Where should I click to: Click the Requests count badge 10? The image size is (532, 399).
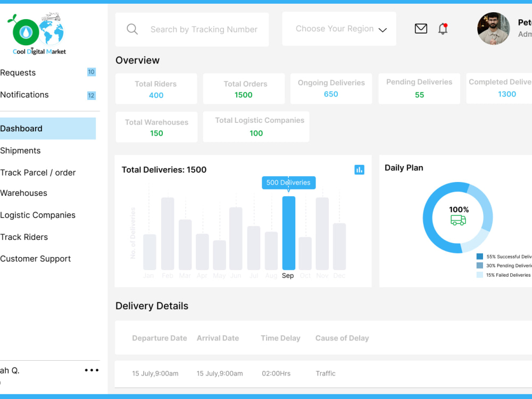92,72
